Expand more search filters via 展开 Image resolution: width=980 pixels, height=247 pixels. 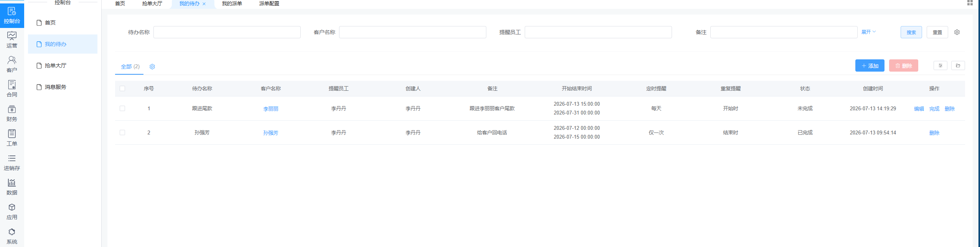869,32
